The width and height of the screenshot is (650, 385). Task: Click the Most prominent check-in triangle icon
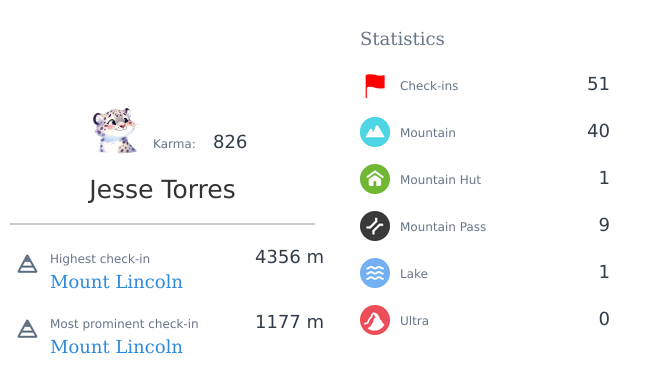27,329
